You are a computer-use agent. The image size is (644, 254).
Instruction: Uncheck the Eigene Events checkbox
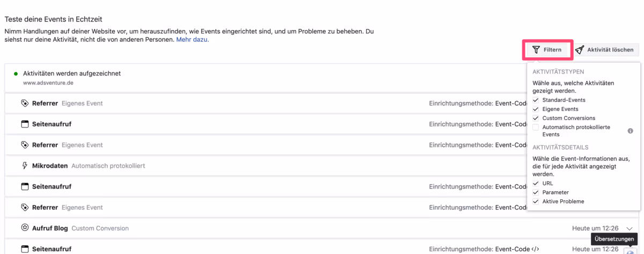click(x=536, y=109)
